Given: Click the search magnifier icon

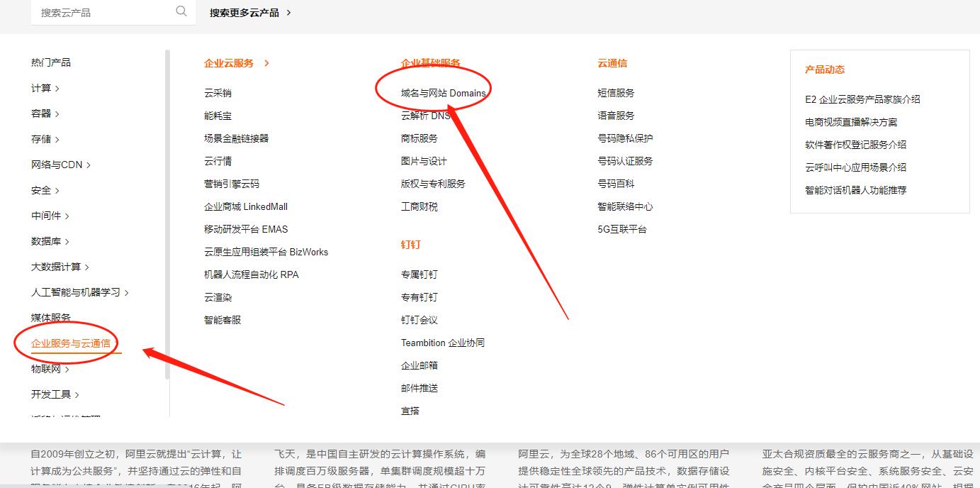Looking at the screenshot, I should click(x=181, y=12).
